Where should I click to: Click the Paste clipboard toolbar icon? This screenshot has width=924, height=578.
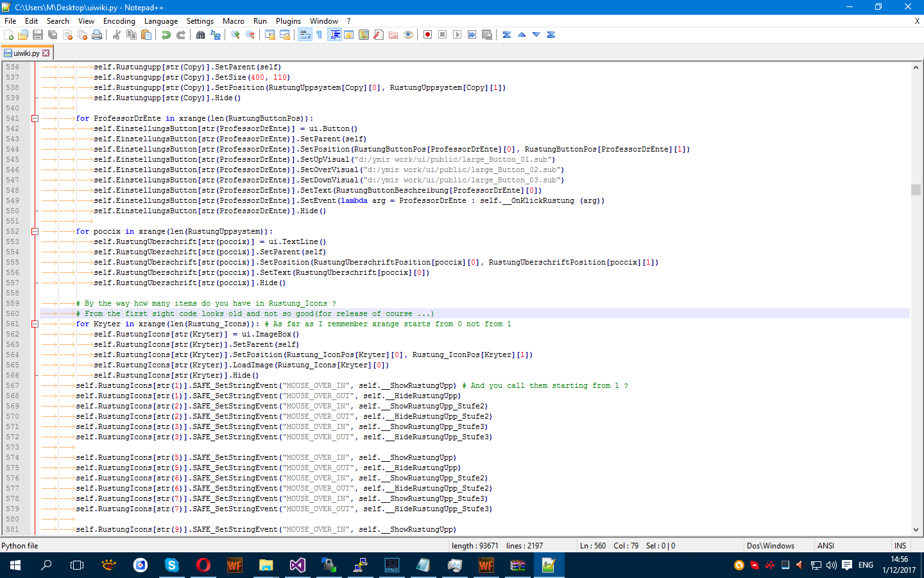coord(146,35)
